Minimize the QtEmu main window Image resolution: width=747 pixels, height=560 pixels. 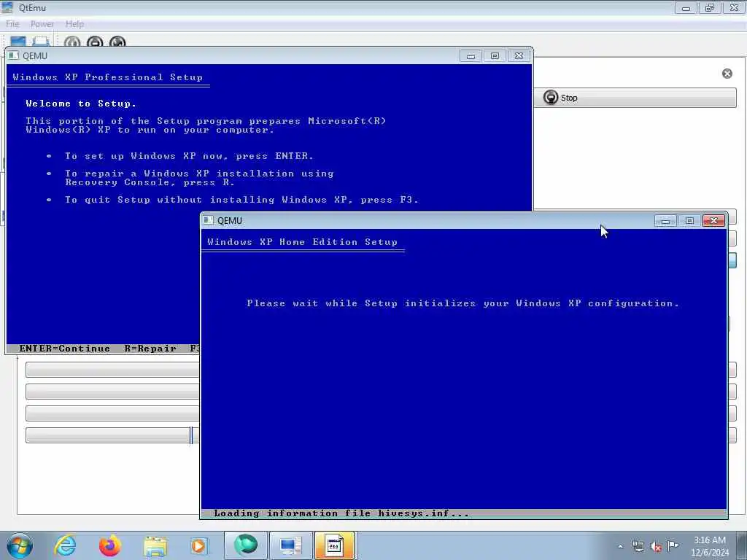coord(686,7)
